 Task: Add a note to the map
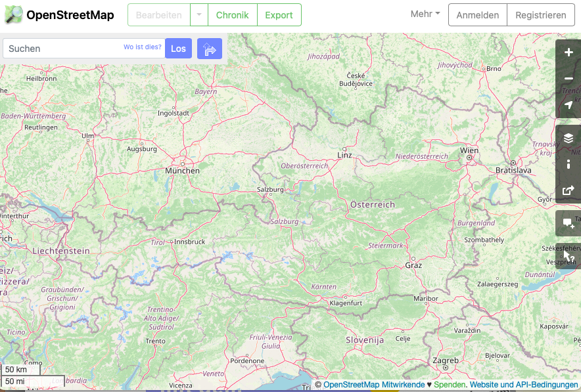pos(569,223)
